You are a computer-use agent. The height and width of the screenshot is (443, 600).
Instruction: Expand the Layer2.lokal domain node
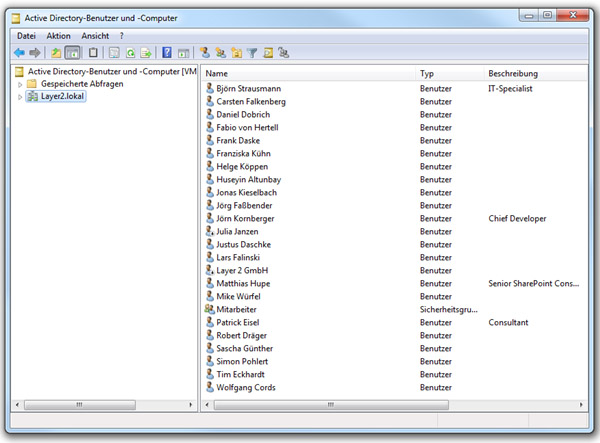pyautogui.click(x=19, y=97)
